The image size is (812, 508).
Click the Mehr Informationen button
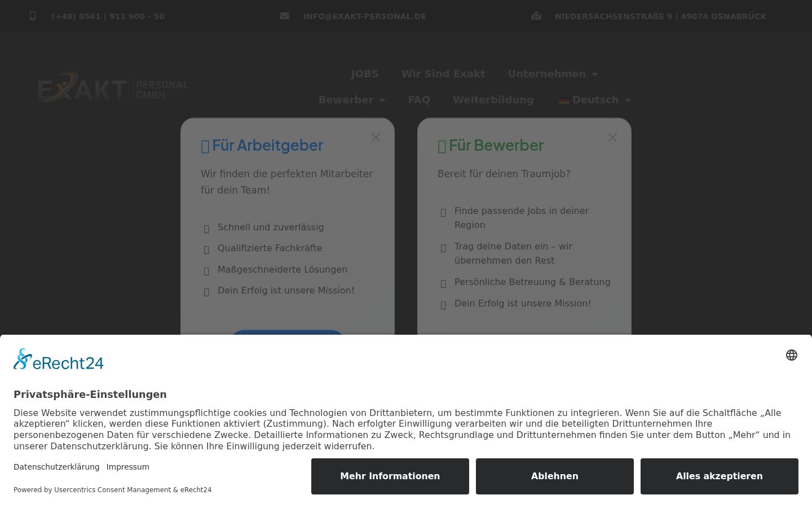click(390, 476)
